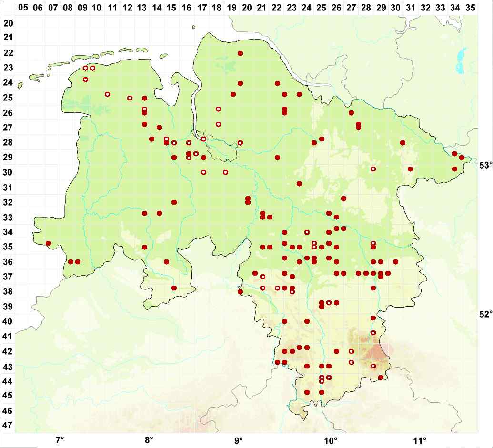Click column header 25 on top axis
Image resolution: width=493 pixels, height=448 pixels.
[x=321, y=7]
